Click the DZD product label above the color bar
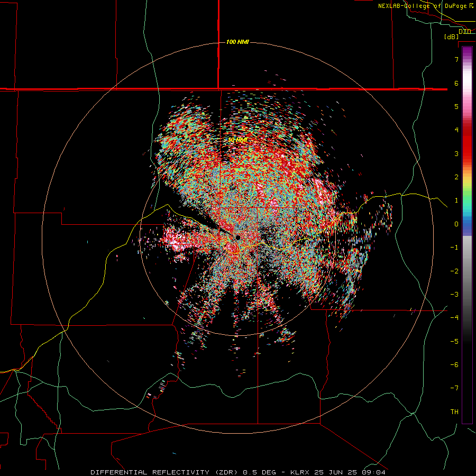Screen dimensions: 476x476 [x=465, y=31]
